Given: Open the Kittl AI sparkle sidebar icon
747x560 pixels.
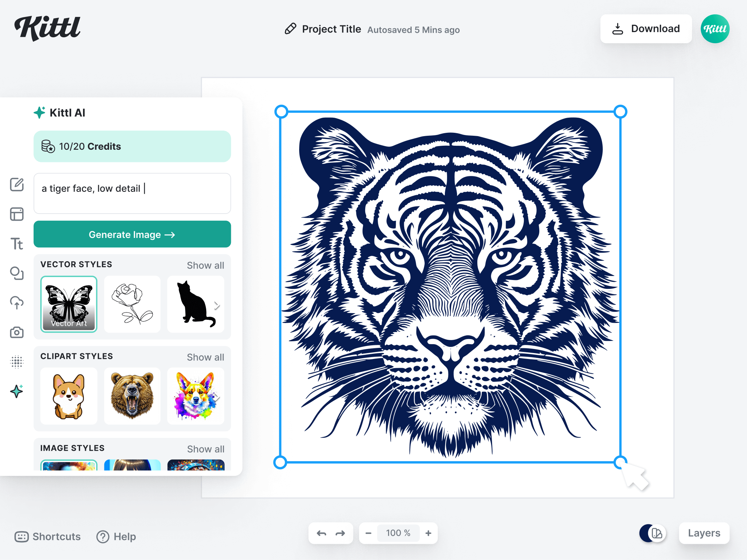Looking at the screenshot, I should (x=17, y=391).
